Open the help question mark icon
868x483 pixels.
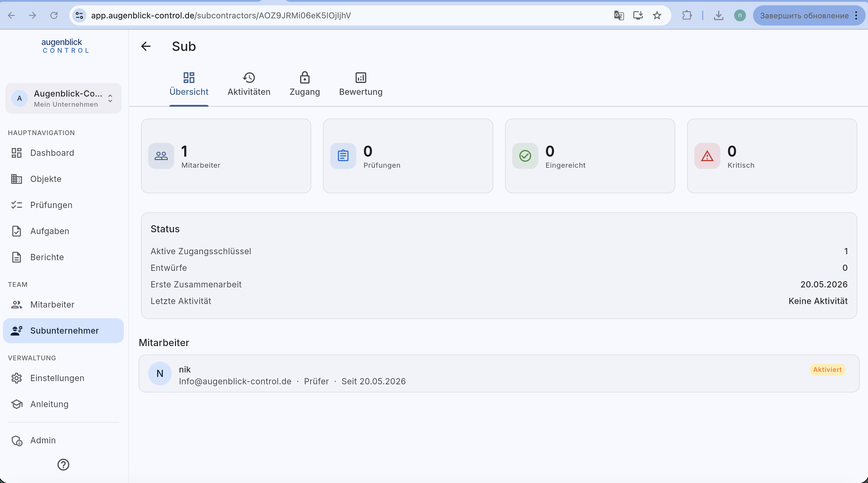63,464
